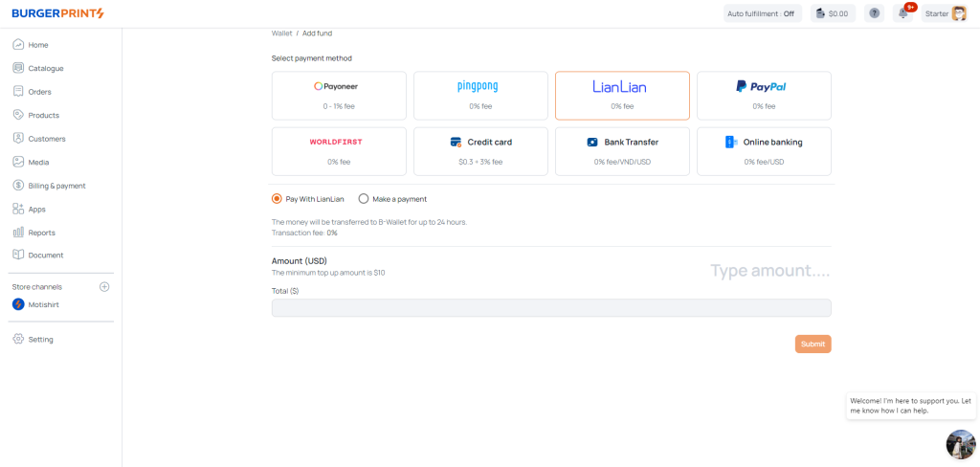Screen dimensions: 980x467
Task: Open the Setting menu item
Action: 40,340
